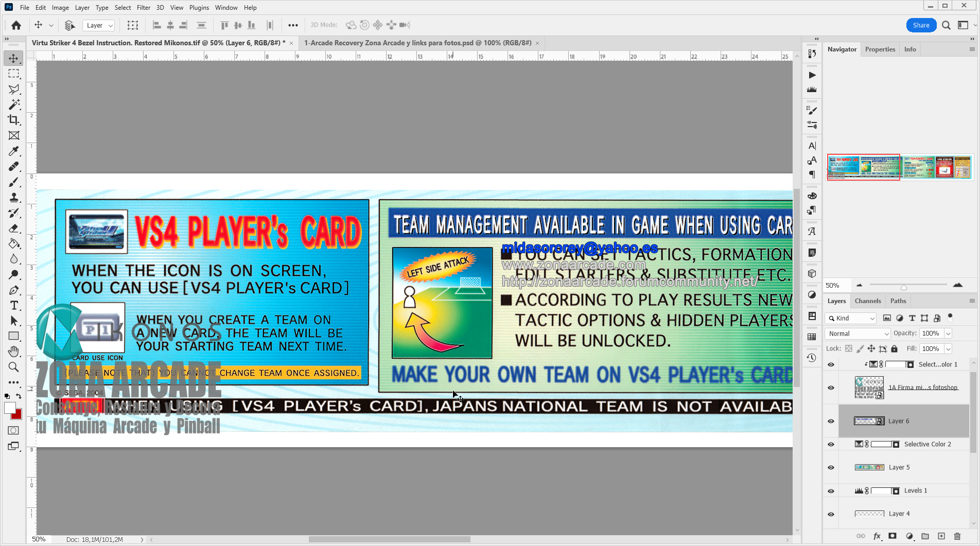The width and height of the screenshot is (980, 546).
Task: Click the Search magnifier icon
Action: pyautogui.click(x=946, y=25)
